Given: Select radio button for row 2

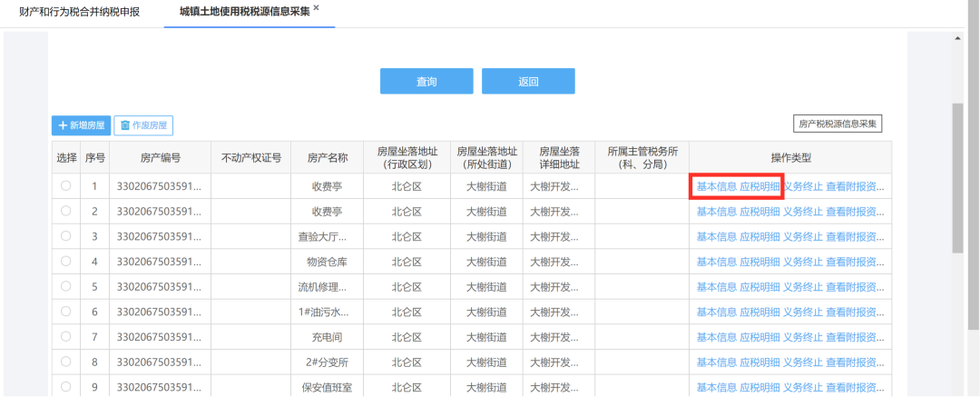Looking at the screenshot, I should click(65, 211).
